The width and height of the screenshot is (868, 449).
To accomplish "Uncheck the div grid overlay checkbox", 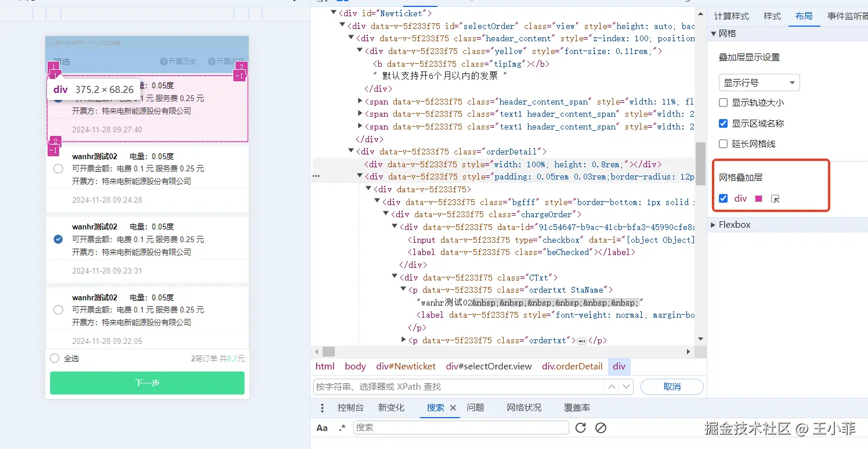I will pos(723,198).
